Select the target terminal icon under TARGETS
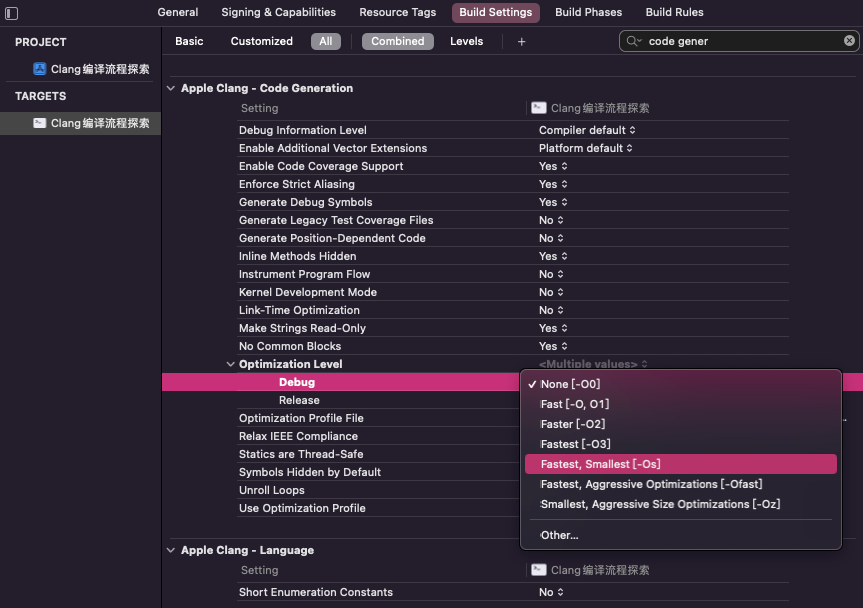This screenshot has width=863, height=608. [x=40, y=123]
